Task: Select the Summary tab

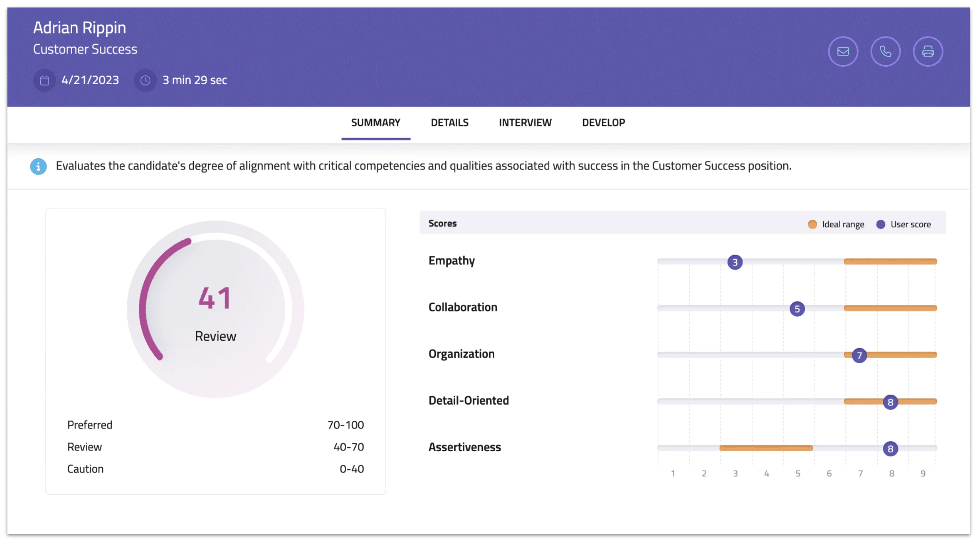Action: tap(375, 123)
